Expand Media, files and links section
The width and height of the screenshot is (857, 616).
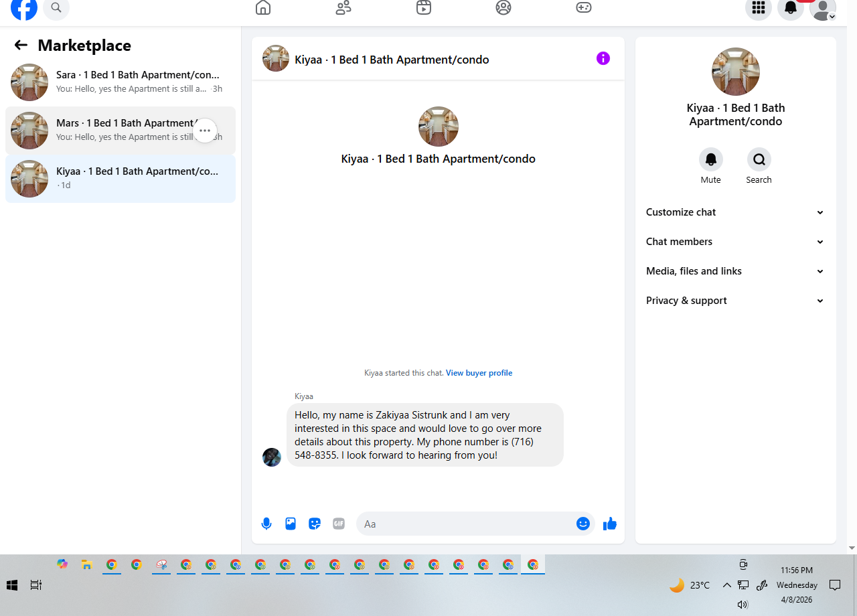pos(736,271)
